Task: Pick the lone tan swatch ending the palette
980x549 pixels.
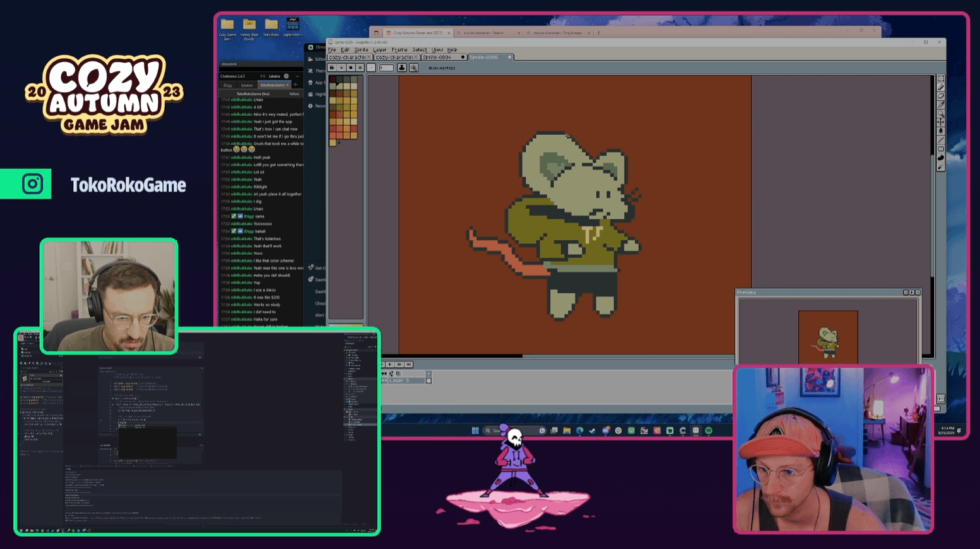Action: click(332, 142)
